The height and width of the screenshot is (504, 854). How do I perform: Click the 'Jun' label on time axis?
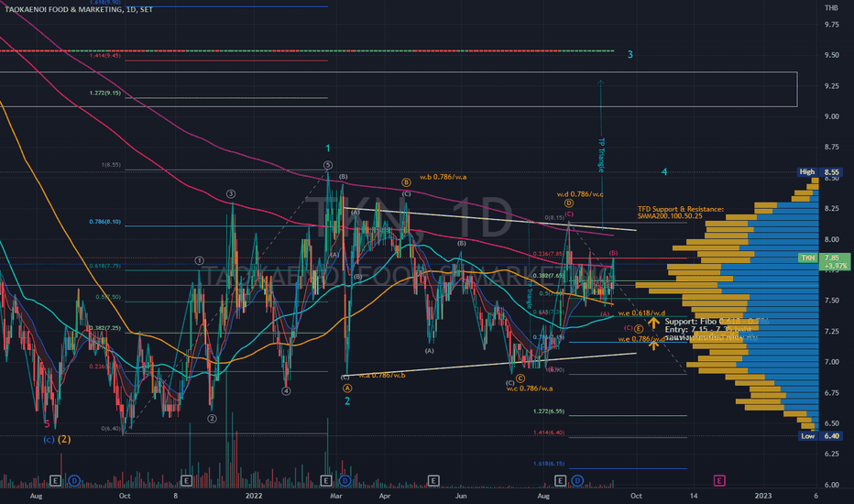461,496
